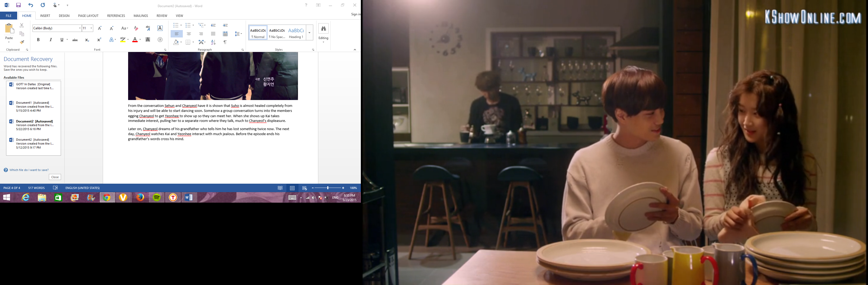868x285 pixels.
Task: Launch Spotify from the taskbar
Action: (x=157, y=197)
